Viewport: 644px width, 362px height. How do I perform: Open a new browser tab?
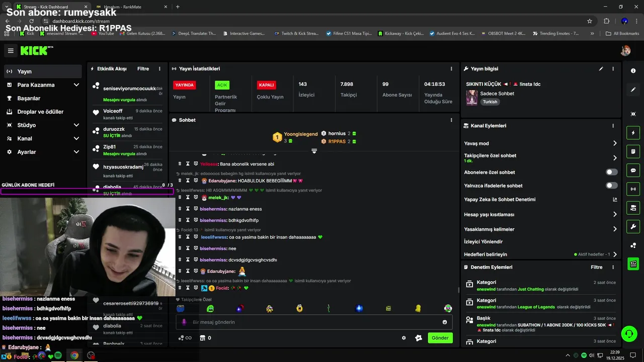point(178,7)
